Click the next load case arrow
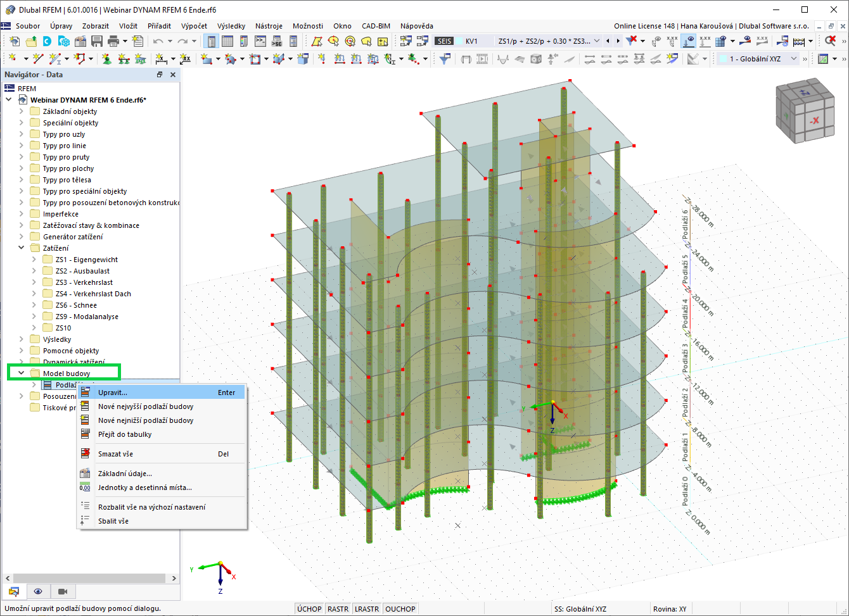This screenshot has height=616, width=849. [x=618, y=41]
